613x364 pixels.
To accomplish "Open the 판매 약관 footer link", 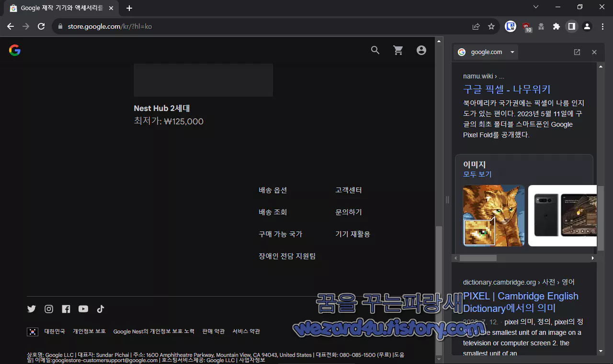I will (214, 331).
